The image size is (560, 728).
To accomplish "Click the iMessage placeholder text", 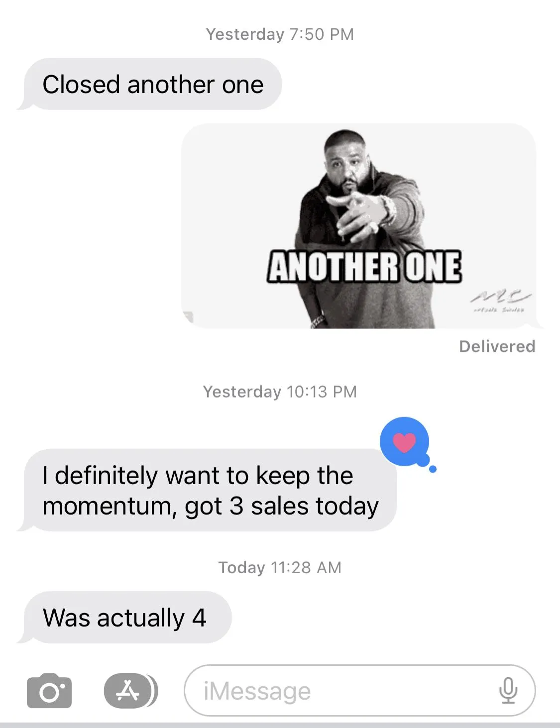I will 257,691.
